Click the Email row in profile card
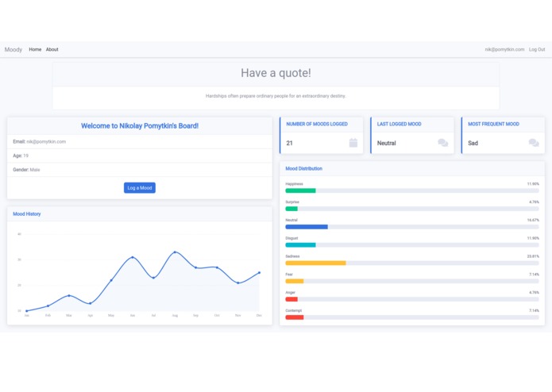Image resolution: width=552 pixels, height=392 pixels. point(140,142)
